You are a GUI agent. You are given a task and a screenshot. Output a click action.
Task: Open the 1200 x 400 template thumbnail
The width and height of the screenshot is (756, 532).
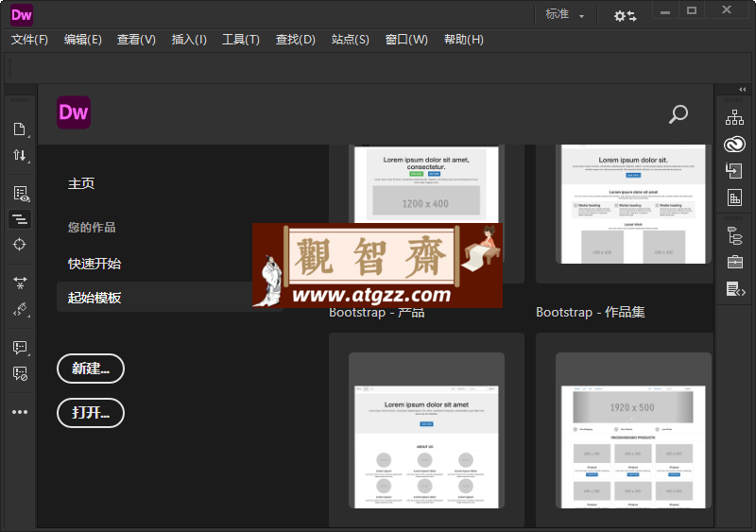coord(426,183)
